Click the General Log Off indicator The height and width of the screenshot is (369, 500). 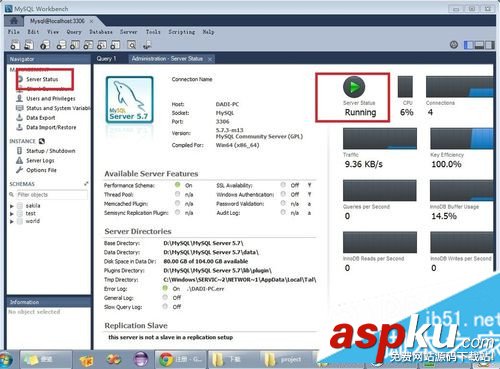(165, 297)
